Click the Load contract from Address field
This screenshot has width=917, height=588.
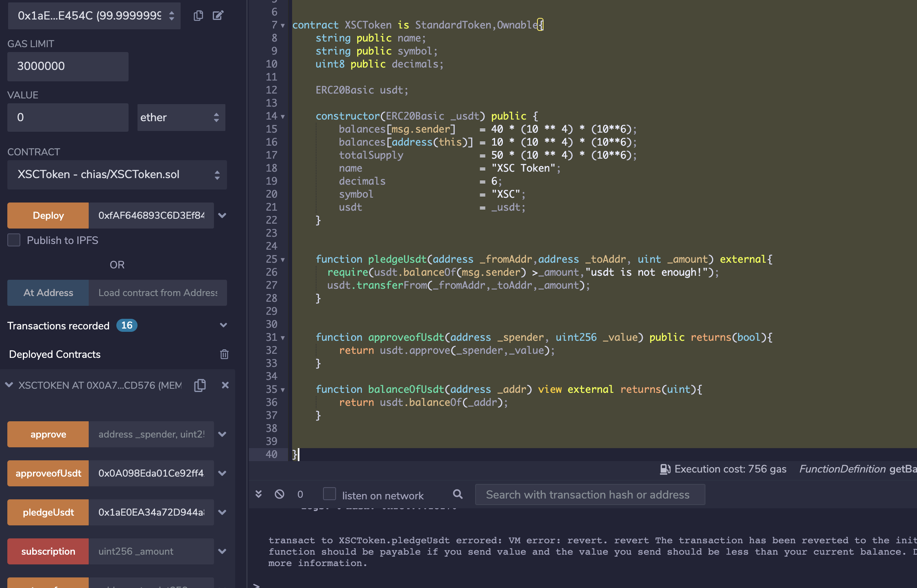[158, 293]
